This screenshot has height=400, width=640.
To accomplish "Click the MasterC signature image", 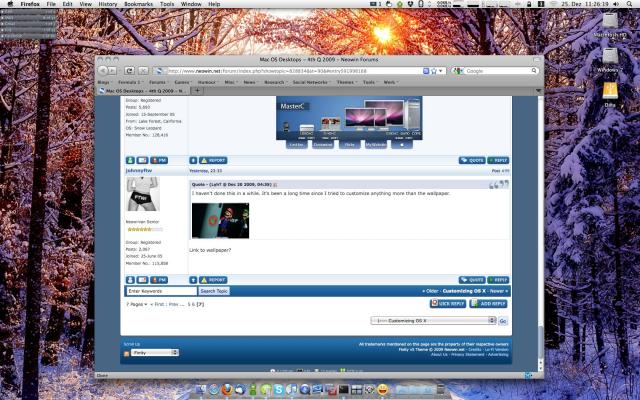I will tap(349, 118).
